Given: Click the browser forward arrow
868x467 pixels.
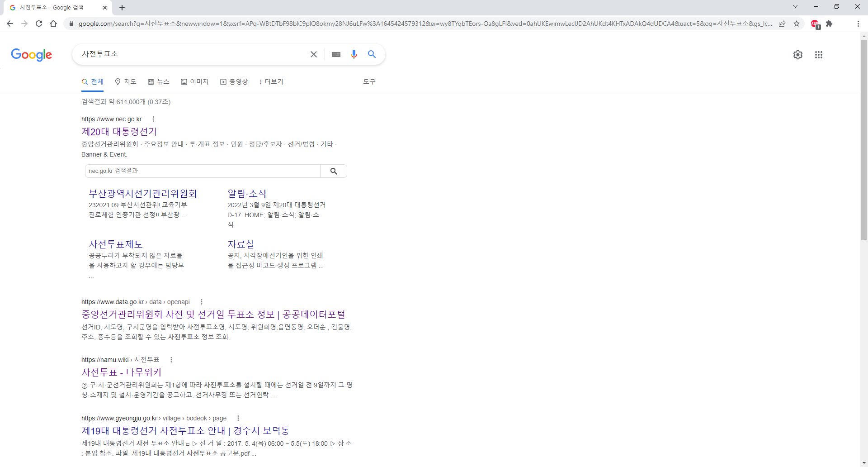Looking at the screenshot, I should click(24, 24).
